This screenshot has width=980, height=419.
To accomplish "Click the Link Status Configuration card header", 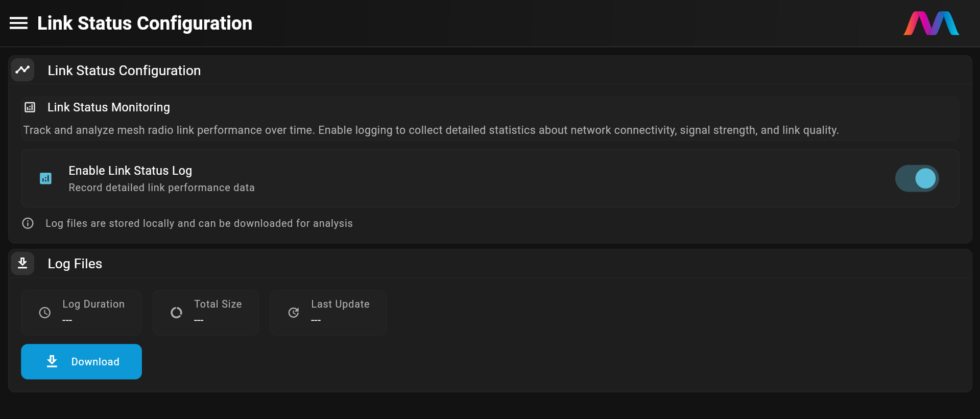I will [124, 71].
